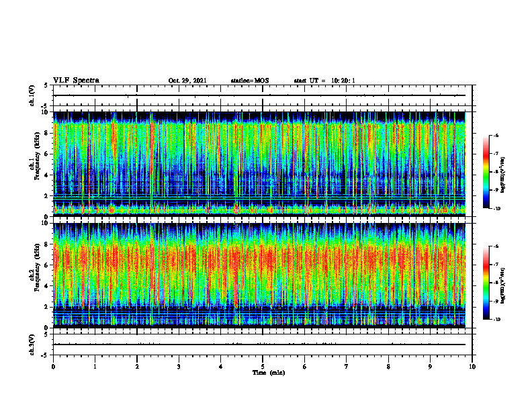Click time axis tick label "5"

click(263, 367)
